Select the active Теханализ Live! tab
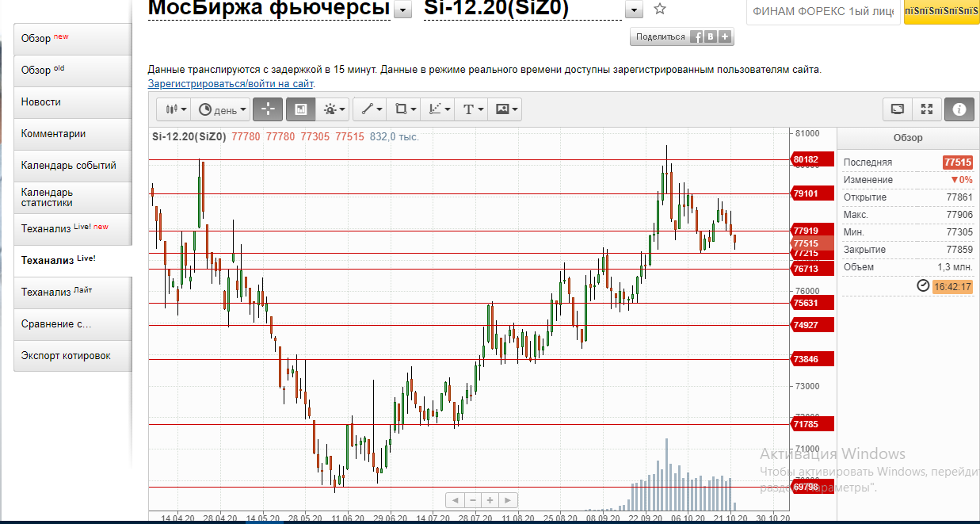 [x=73, y=260]
